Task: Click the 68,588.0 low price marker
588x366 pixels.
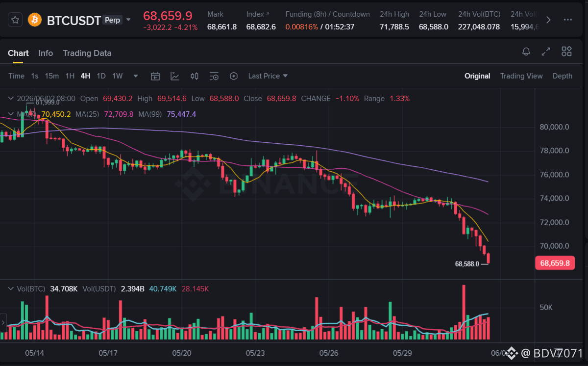Action: point(467,264)
